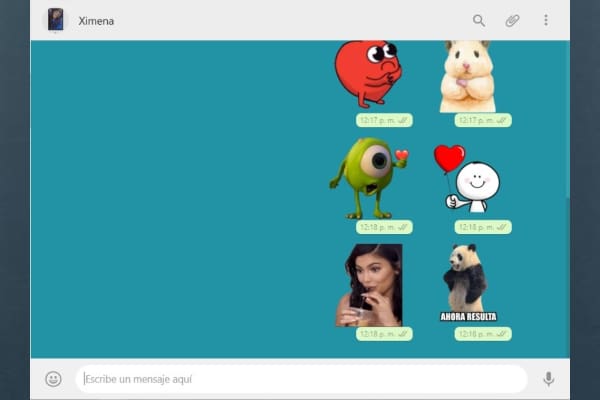
Task: Click the chat scrollbar thumb
Action: (568, 278)
